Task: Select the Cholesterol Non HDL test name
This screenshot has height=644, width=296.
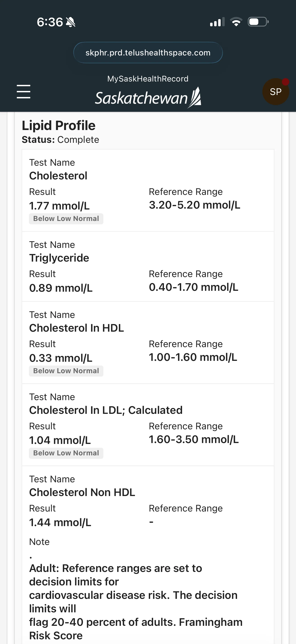Action: (x=82, y=492)
